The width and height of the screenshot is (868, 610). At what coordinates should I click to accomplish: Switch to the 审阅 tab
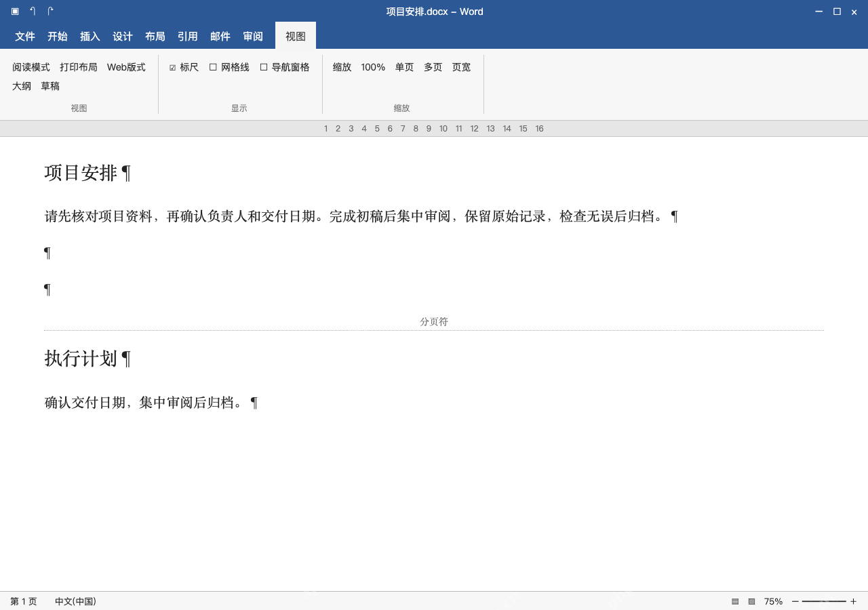click(x=253, y=37)
